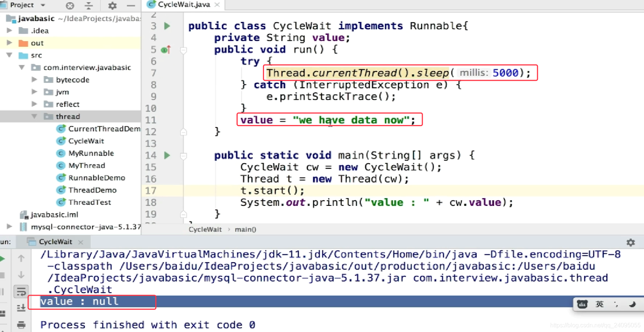This screenshot has height=332, width=644.
Task: Click the Baidu input method paw icon
Action: [582, 304]
